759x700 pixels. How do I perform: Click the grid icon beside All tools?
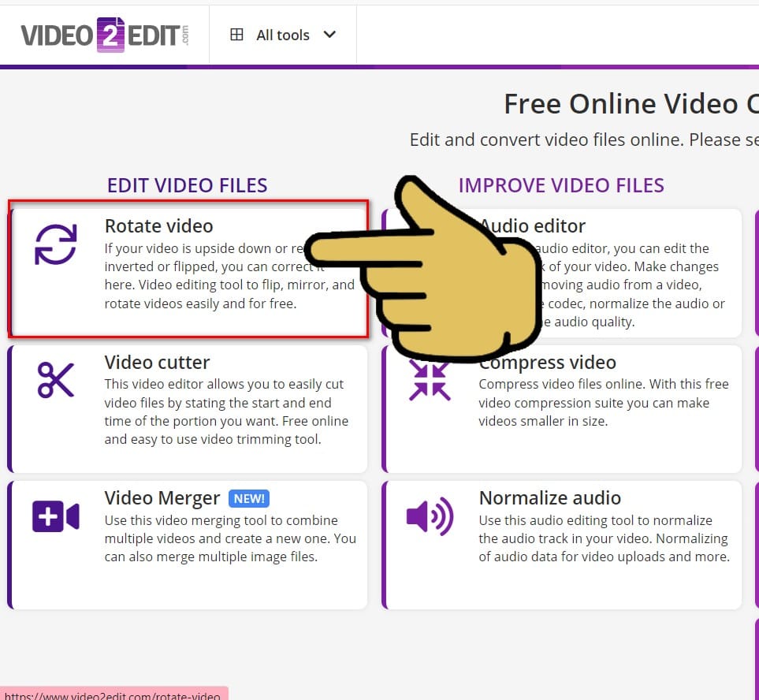236,35
